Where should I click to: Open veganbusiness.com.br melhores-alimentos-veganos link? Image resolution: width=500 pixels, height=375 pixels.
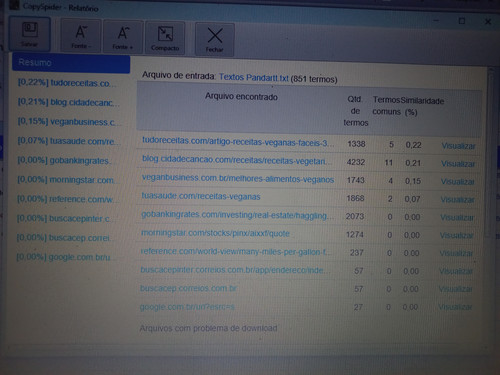(238, 178)
